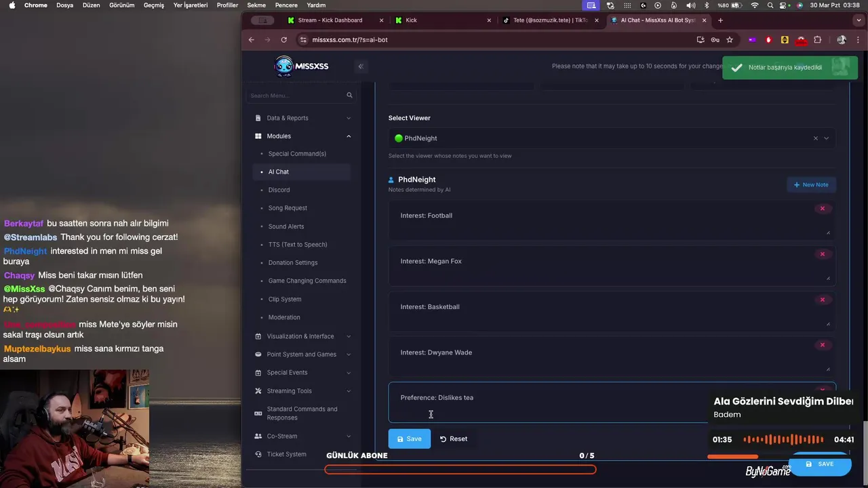Close the Stream - Kick Dashboard tab

[382, 20]
